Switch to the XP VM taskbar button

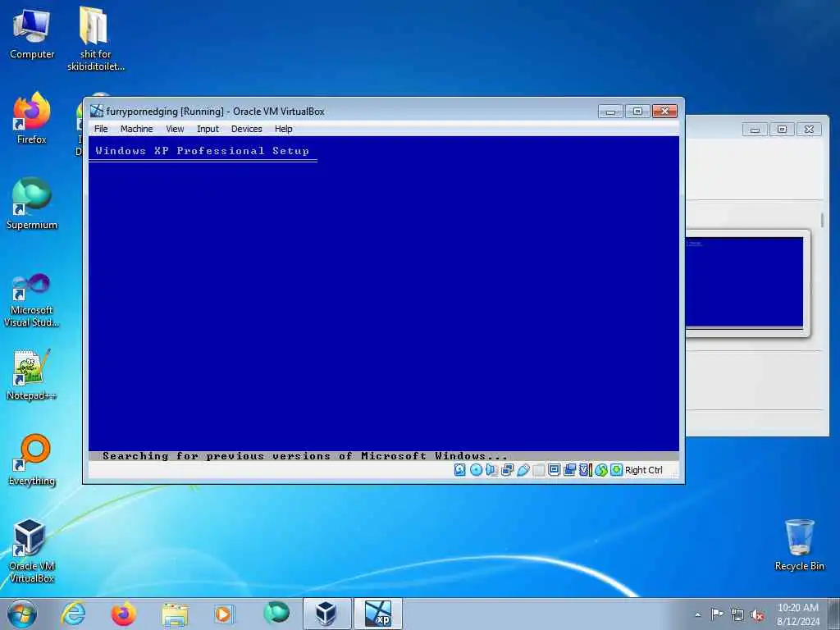pyautogui.click(x=377, y=614)
